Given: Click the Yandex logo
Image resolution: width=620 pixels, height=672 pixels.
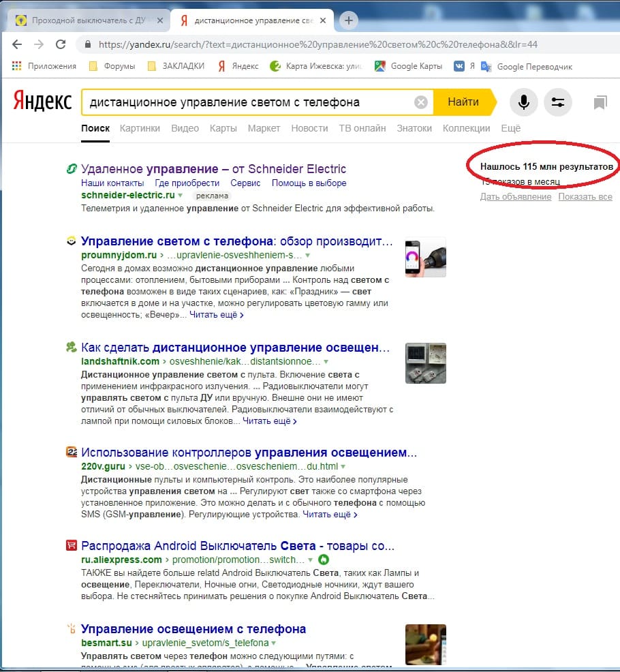Looking at the screenshot, I should coord(42,102).
